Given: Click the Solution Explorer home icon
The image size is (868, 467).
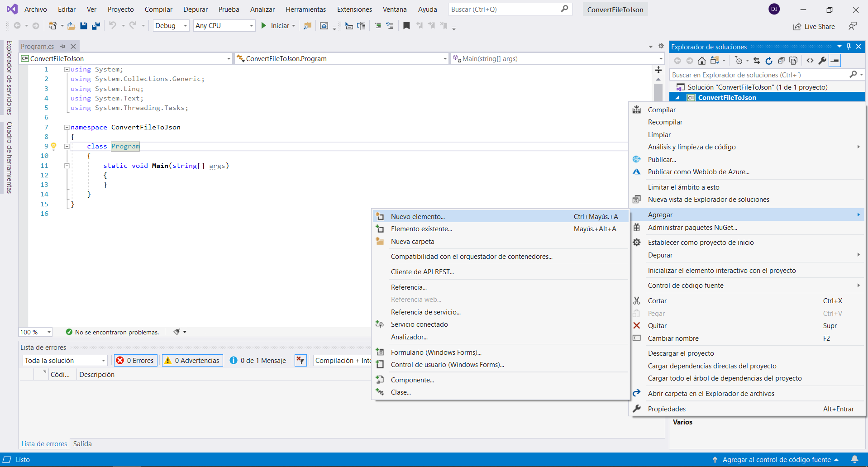Looking at the screenshot, I should click(701, 61).
